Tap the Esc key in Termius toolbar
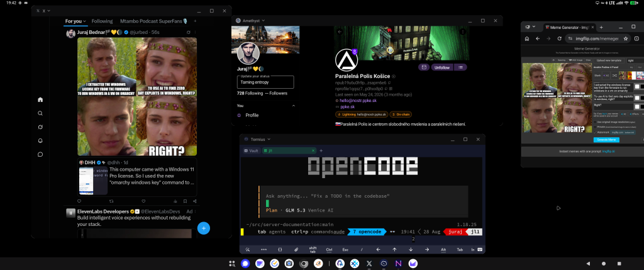Screen dimensions: 644x270 click(345, 249)
